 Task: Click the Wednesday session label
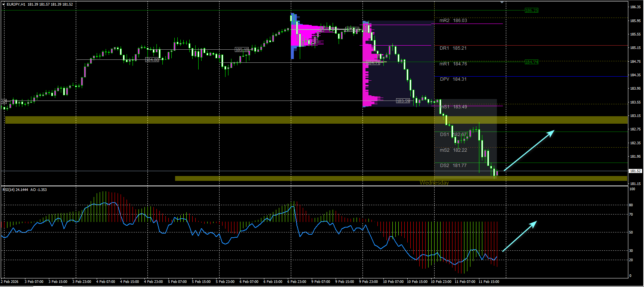point(434,183)
